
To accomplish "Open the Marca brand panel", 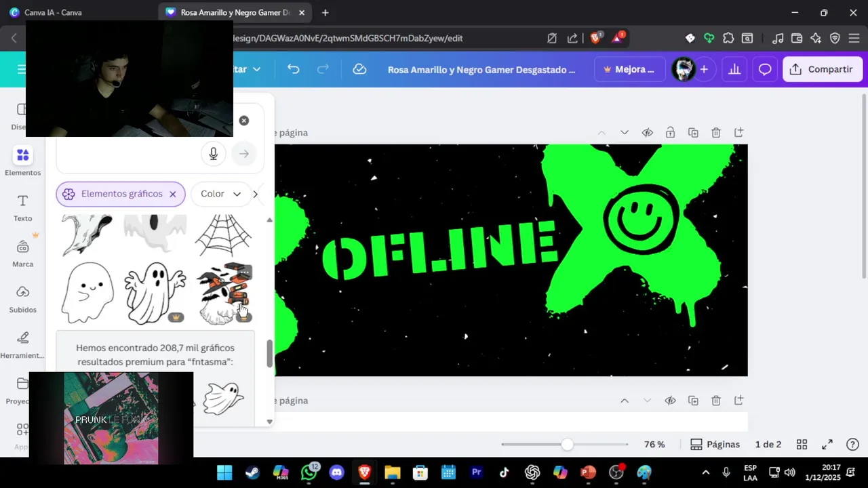I will (22, 253).
